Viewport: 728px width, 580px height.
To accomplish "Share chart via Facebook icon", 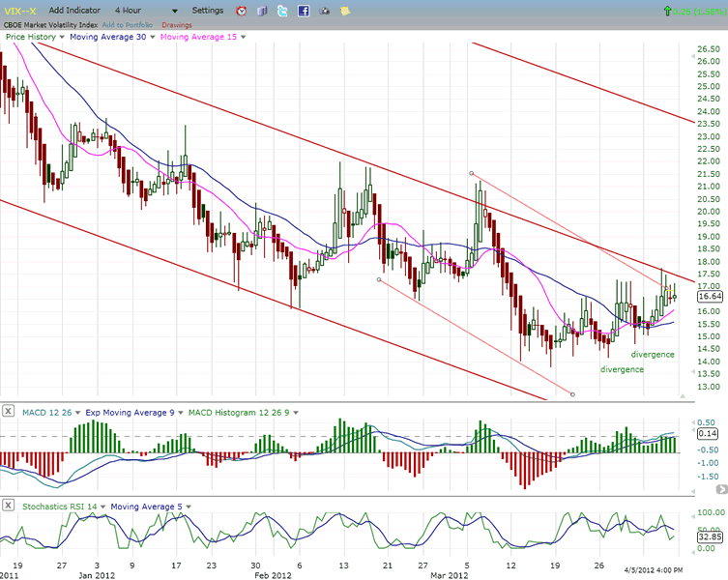I will (303, 11).
